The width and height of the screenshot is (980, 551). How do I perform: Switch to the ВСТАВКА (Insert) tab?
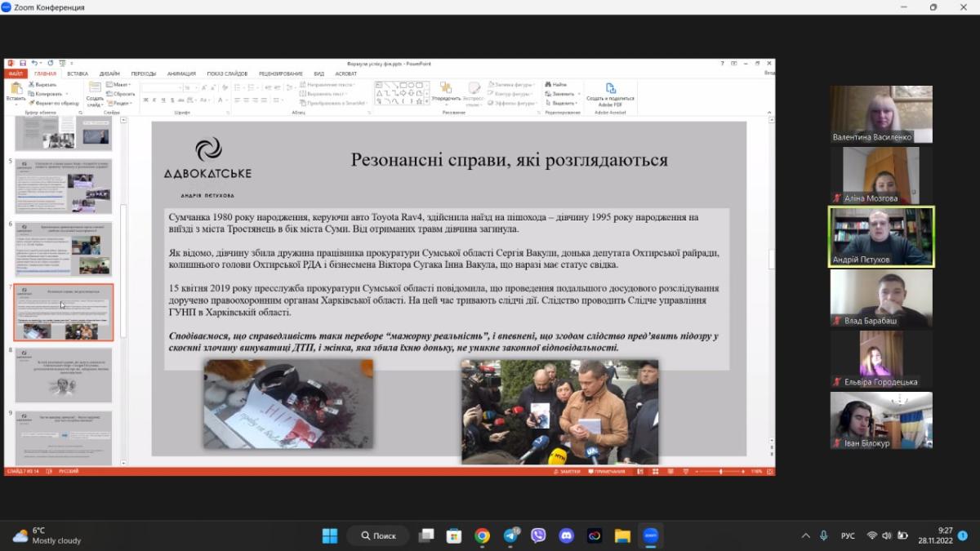[77, 73]
